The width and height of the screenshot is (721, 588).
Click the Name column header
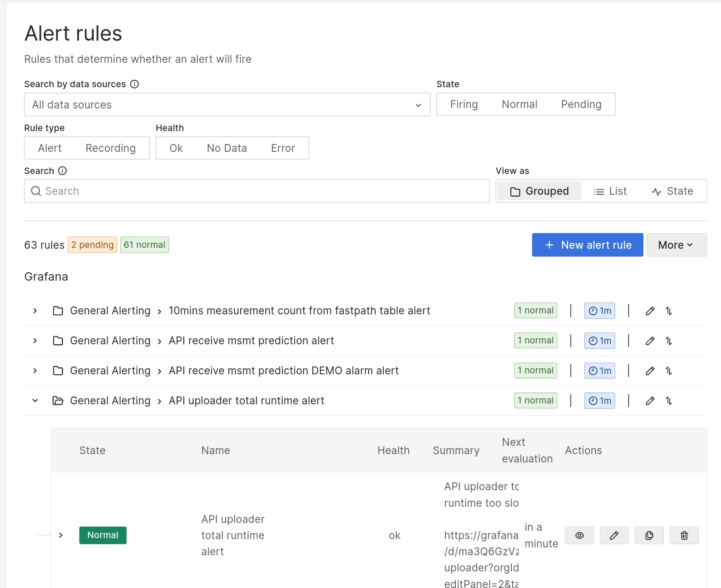coord(216,450)
